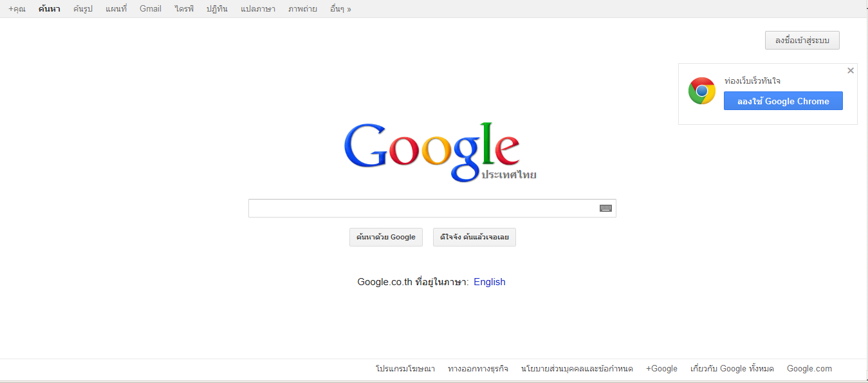This screenshot has width=868, height=383.
Task: Click the Chrome logo in the promo box
Action: (x=701, y=91)
